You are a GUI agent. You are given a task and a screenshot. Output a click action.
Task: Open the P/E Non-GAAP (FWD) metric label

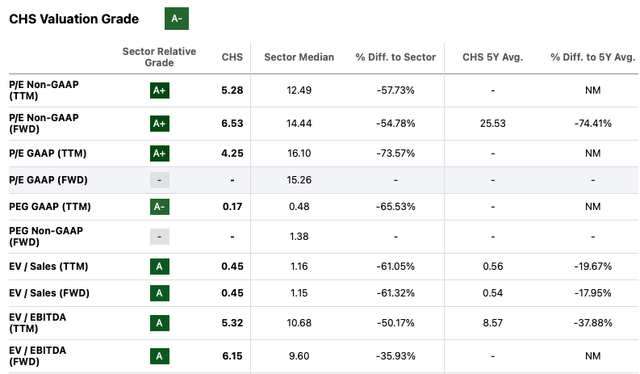click(x=44, y=123)
